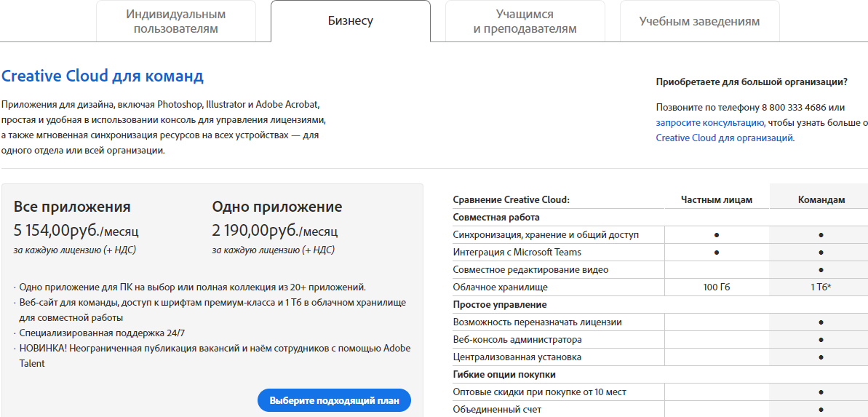Click the Облачное хранилище row label
Viewport: 868px width, 417px height.
point(500,287)
